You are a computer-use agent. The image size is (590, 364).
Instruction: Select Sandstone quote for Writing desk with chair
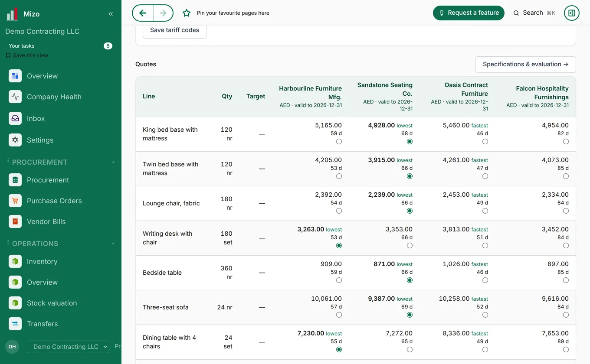[x=410, y=246]
